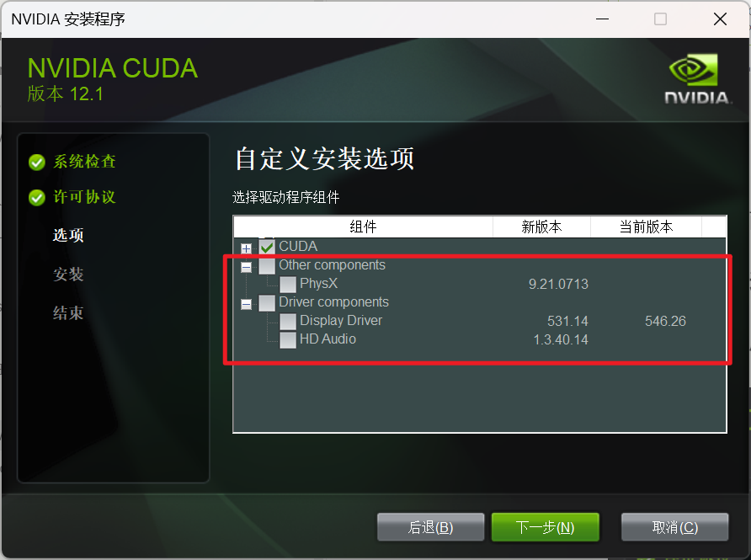This screenshot has height=560, width=751.
Task: Cancel installation via 取消(C) button
Action: (x=675, y=527)
